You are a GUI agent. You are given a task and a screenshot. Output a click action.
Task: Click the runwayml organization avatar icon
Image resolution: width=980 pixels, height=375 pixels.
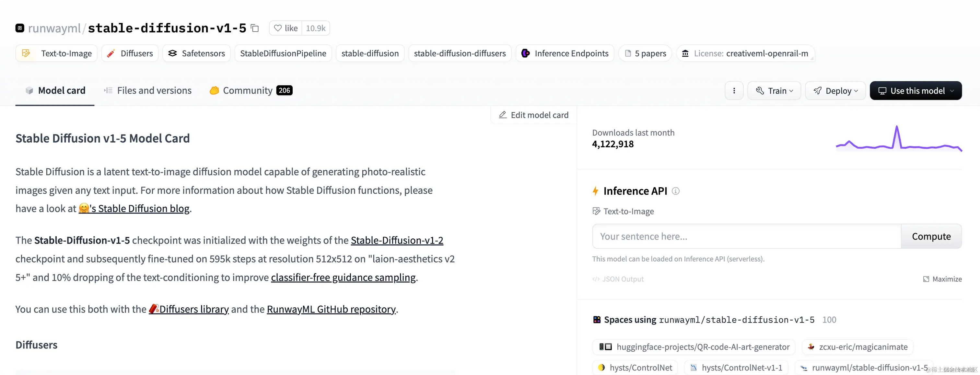[20, 28]
